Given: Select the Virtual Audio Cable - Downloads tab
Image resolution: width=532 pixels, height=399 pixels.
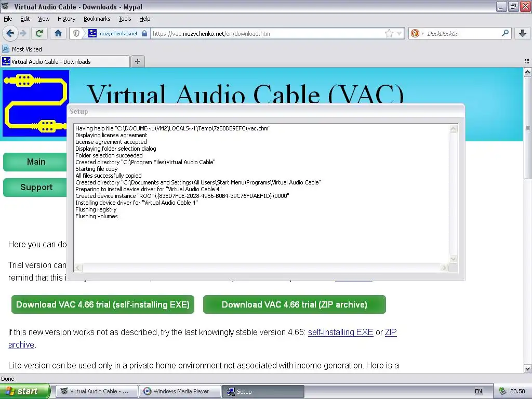Looking at the screenshot, I should (65, 61).
